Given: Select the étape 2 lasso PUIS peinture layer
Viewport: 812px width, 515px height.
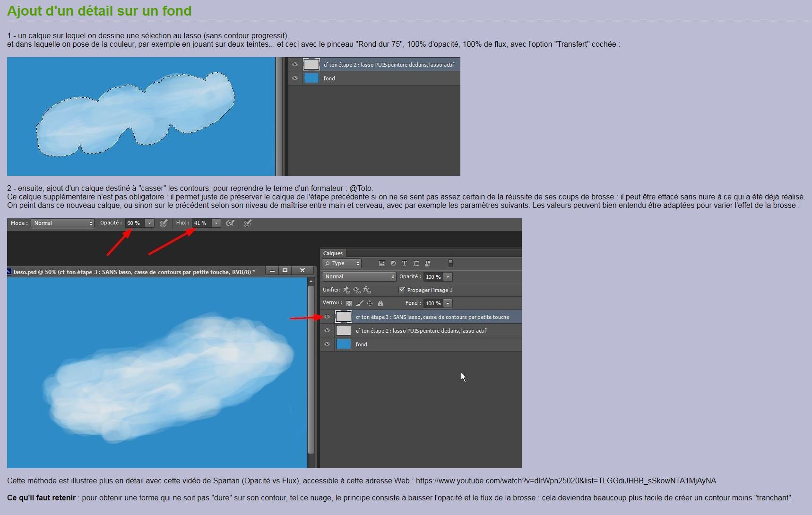Looking at the screenshot, I should (421, 331).
